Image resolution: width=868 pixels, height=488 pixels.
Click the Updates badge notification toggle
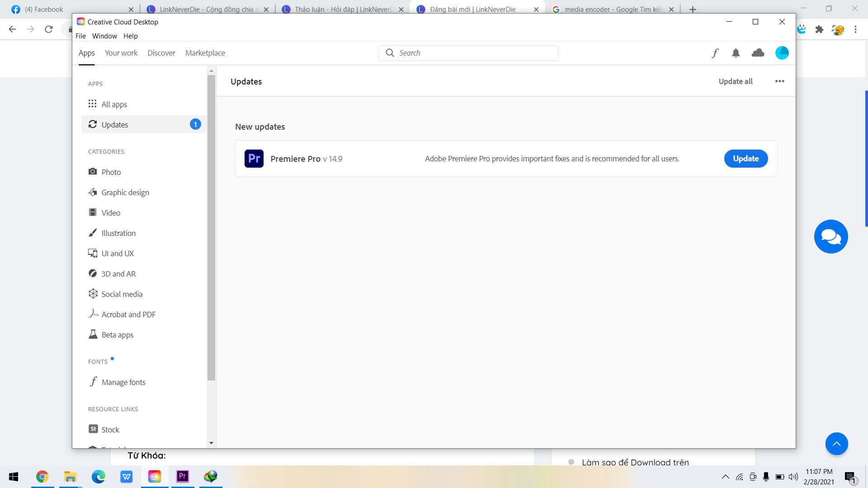coord(195,124)
